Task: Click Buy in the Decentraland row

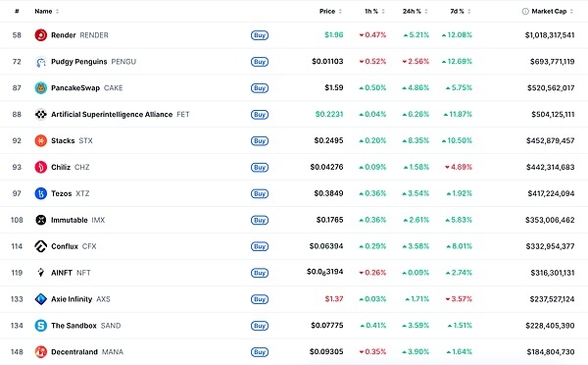Action: 260,352
